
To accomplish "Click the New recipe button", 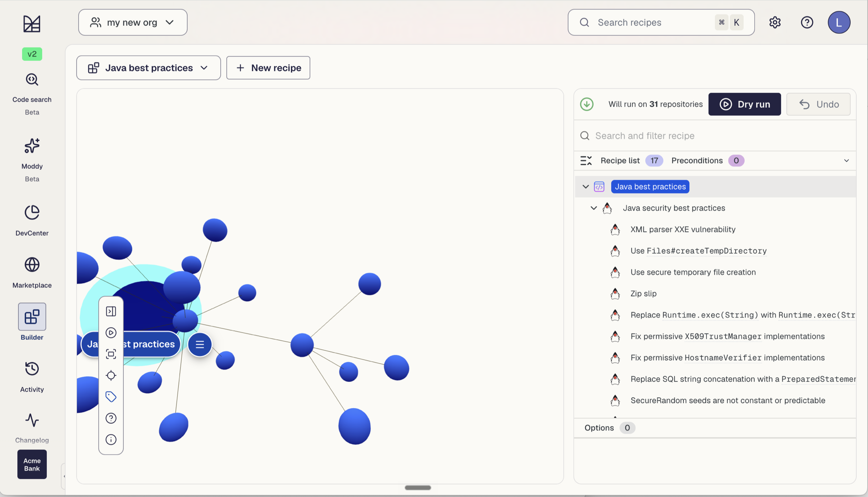I will 268,68.
